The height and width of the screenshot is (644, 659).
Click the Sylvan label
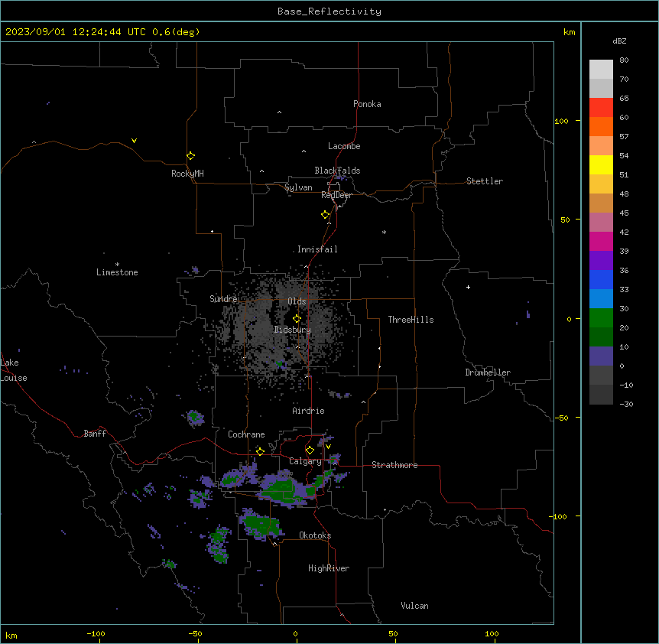point(298,187)
